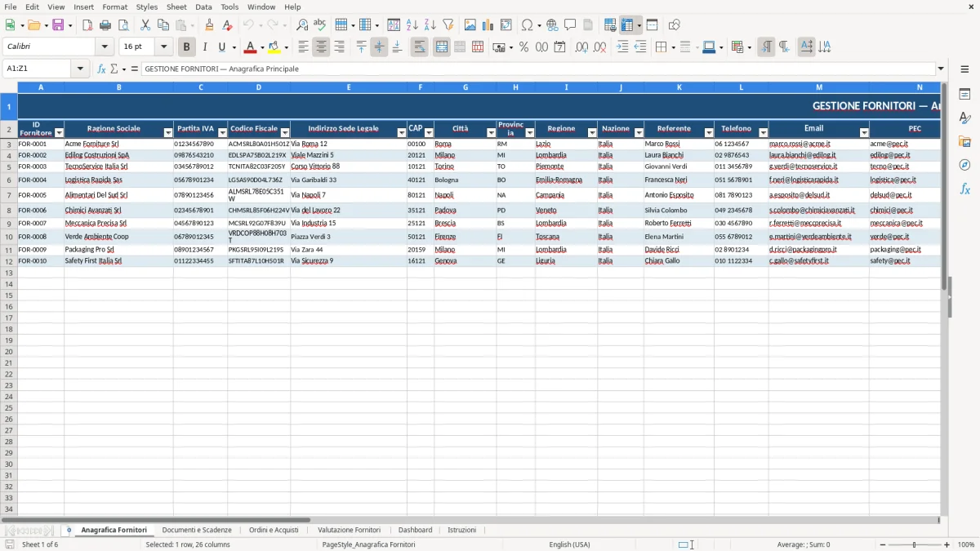The image size is (980, 551).
Task: Click the zoom in plus button
Action: 947,544
